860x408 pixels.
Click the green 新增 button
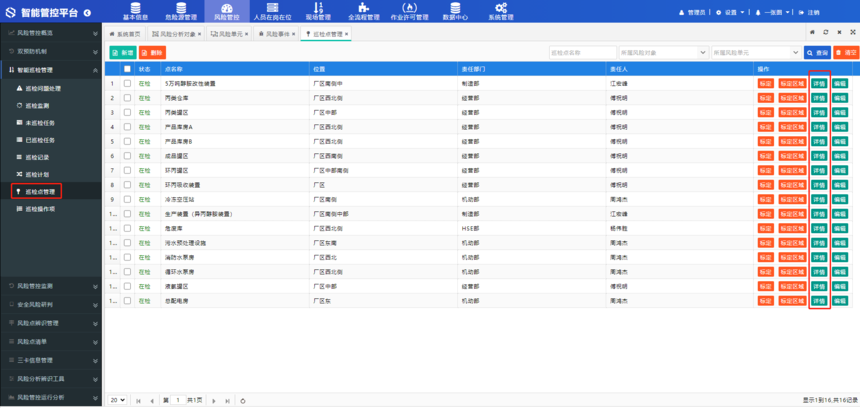[x=122, y=52]
